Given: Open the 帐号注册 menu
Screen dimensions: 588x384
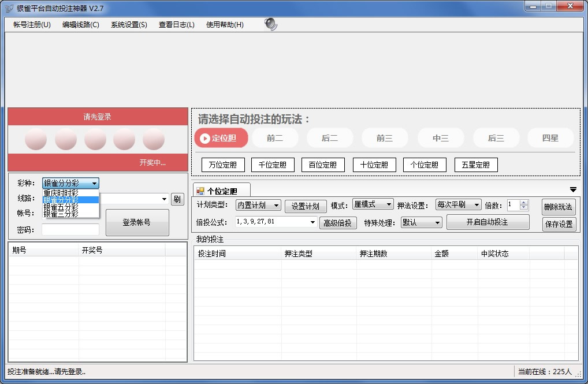Looking at the screenshot, I should coord(32,25).
